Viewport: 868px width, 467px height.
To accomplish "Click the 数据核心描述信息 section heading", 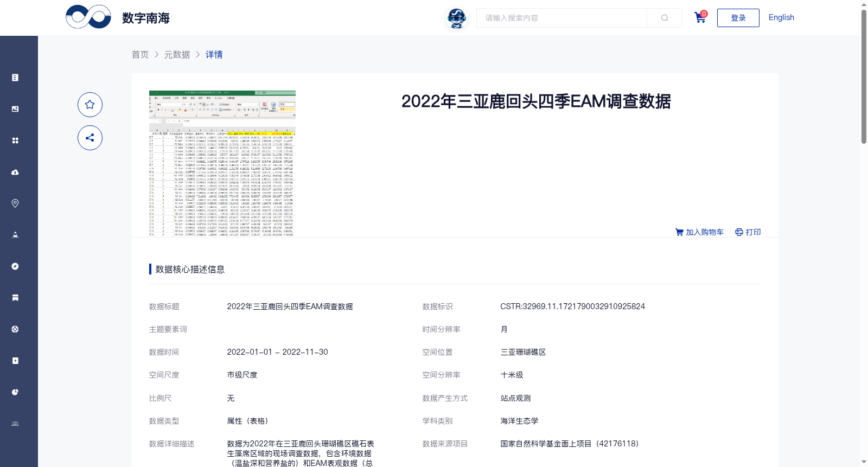I will (190, 269).
